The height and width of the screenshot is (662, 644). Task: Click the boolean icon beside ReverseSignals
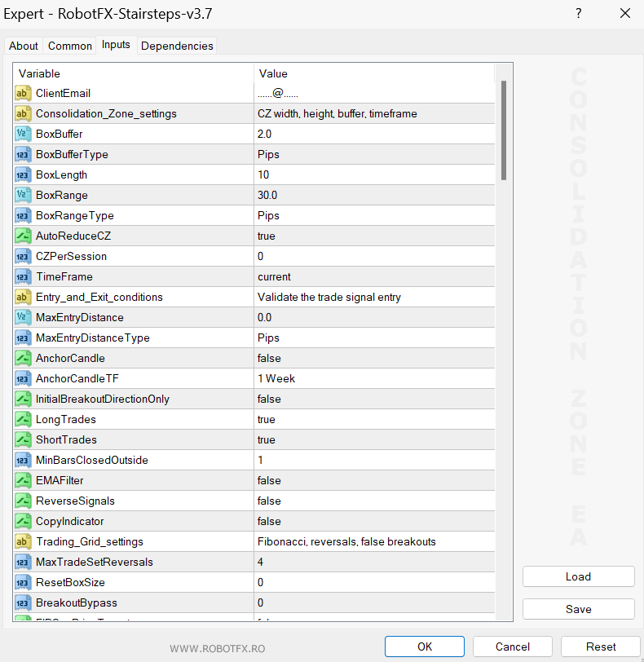[x=23, y=501]
